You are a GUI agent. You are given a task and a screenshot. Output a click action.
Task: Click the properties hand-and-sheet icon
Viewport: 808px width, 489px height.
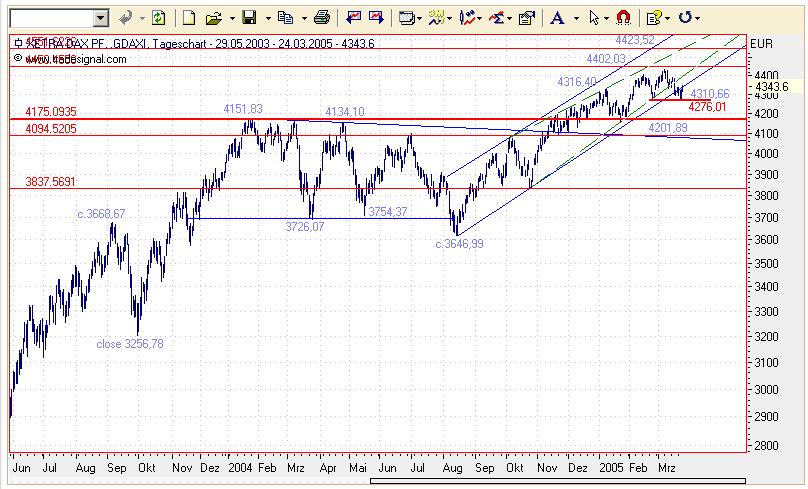point(526,19)
